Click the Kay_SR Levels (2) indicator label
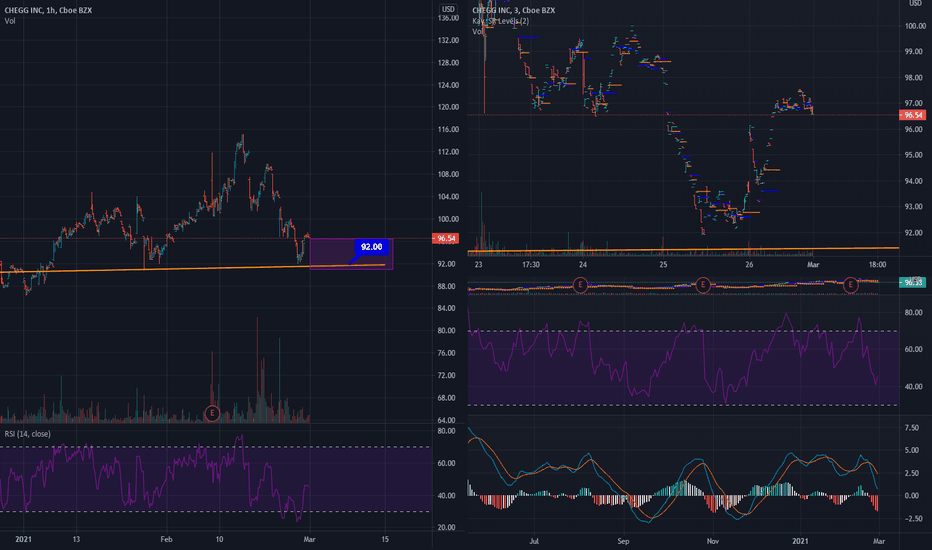The image size is (932, 550). (500, 21)
